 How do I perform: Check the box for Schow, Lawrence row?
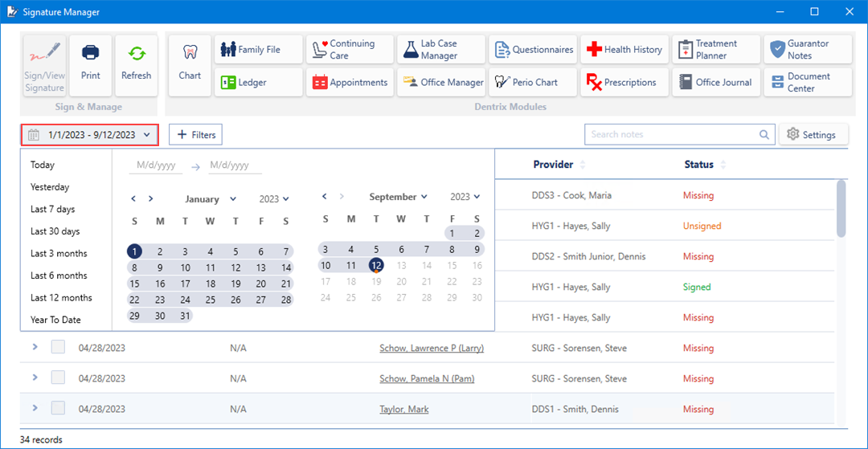coord(58,348)
